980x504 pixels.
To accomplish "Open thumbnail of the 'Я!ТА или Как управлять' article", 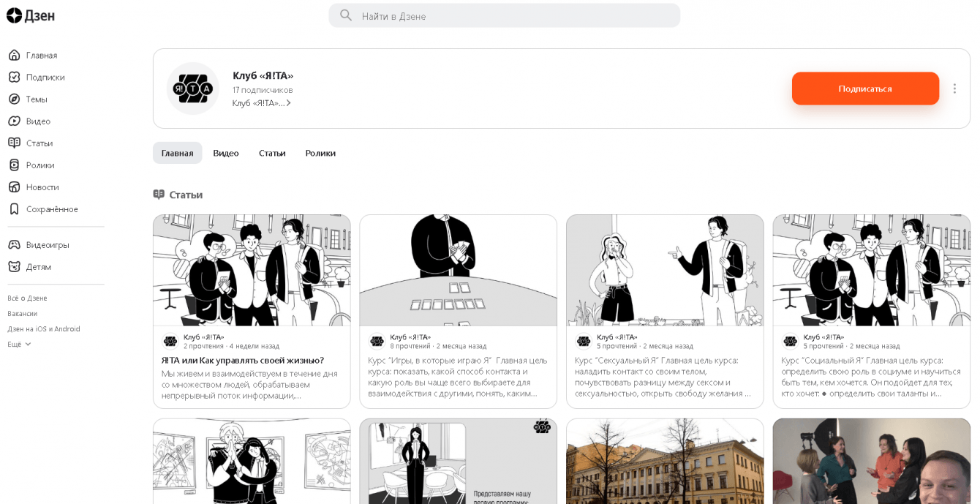I will [x=252, y=270].
